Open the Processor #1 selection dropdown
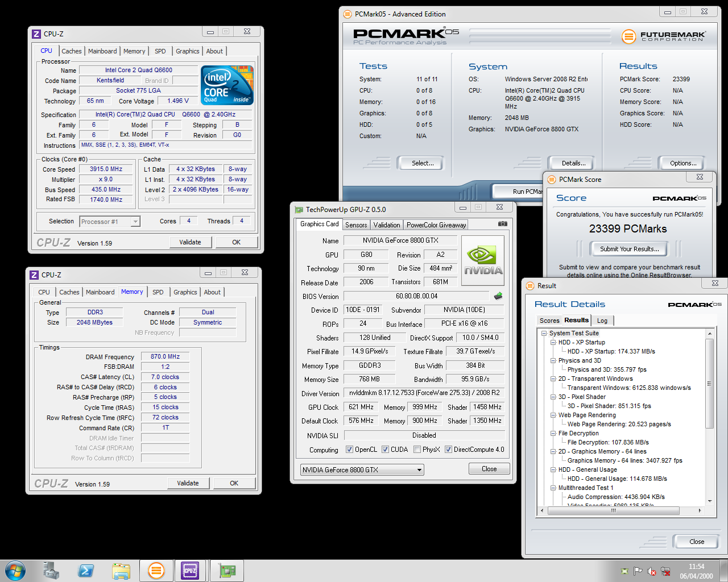Viewport: 728px width, 582px height. [x=110, y=222]
